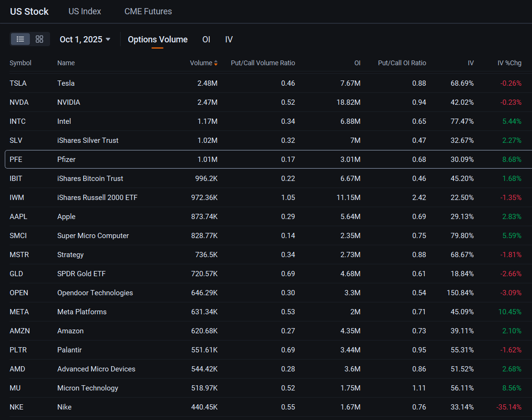
Task: Select iShares Russell 2000 ETF row
Action: pos(266,197)
